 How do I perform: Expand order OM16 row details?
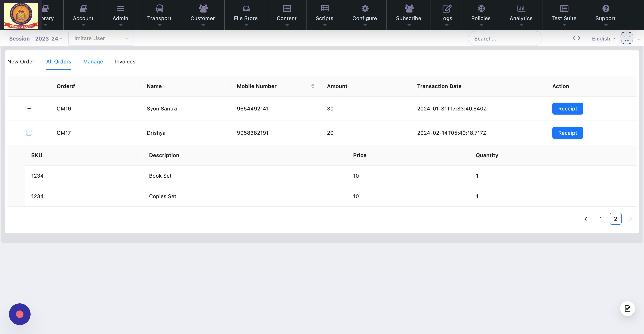[29, 108]
